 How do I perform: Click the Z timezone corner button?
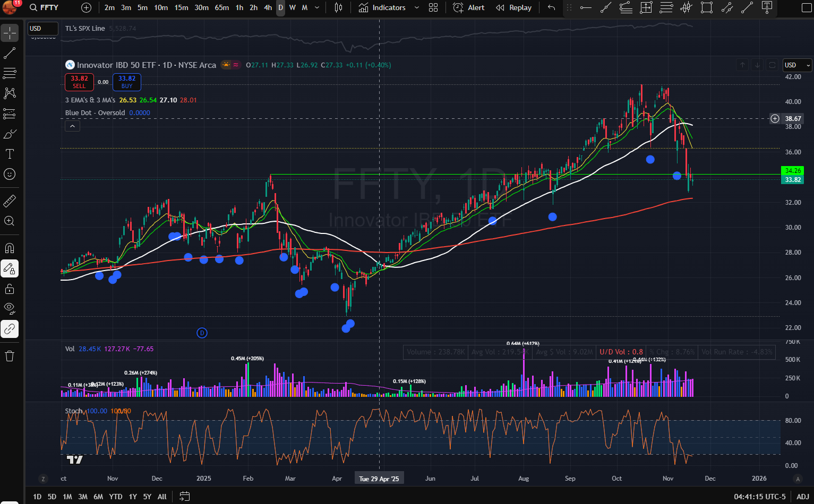point(43,479)
